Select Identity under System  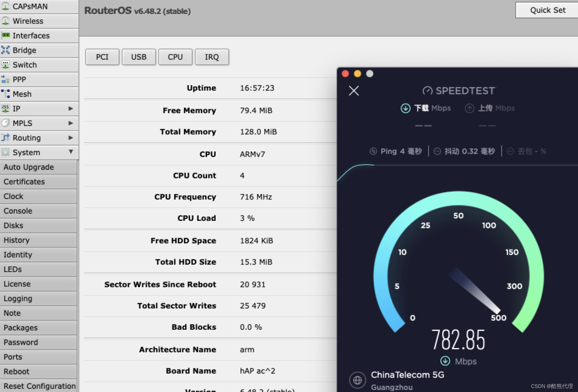(38, 255)
